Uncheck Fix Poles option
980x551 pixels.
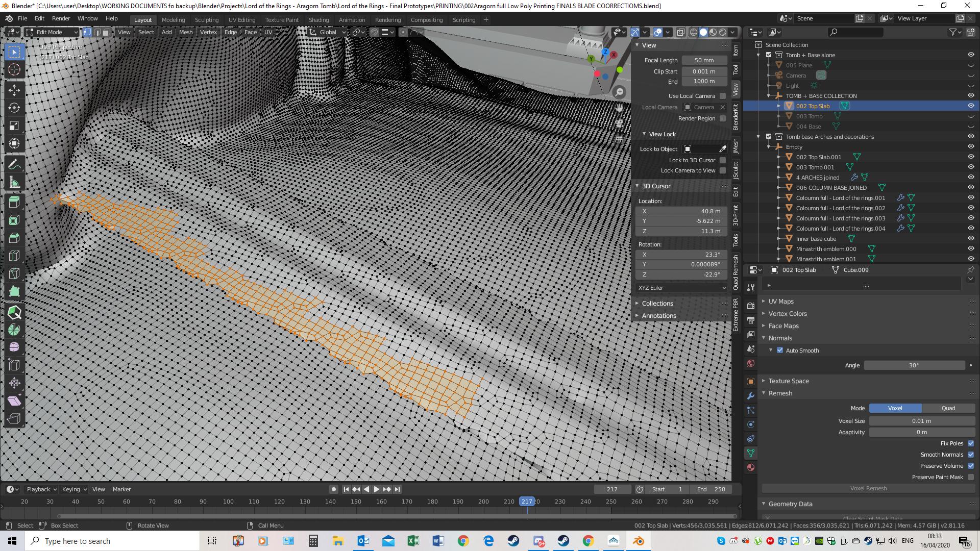pyautogui.click(x=971, y=443)
